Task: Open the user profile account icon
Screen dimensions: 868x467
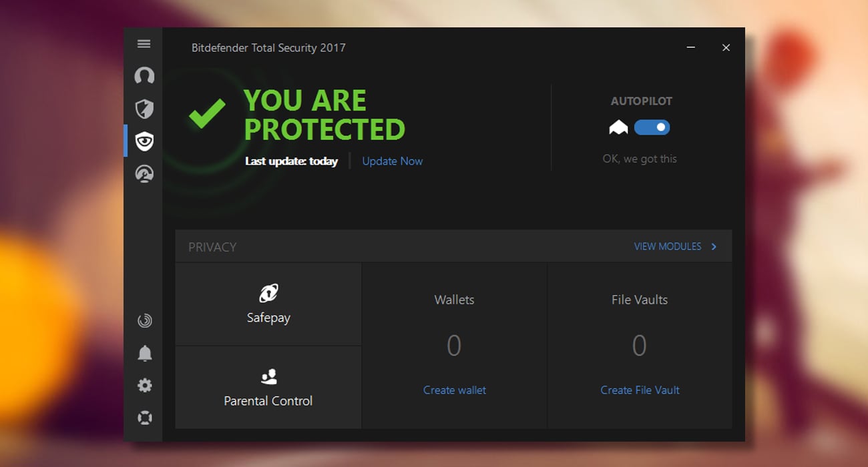Action: click(x=144, y=77)
